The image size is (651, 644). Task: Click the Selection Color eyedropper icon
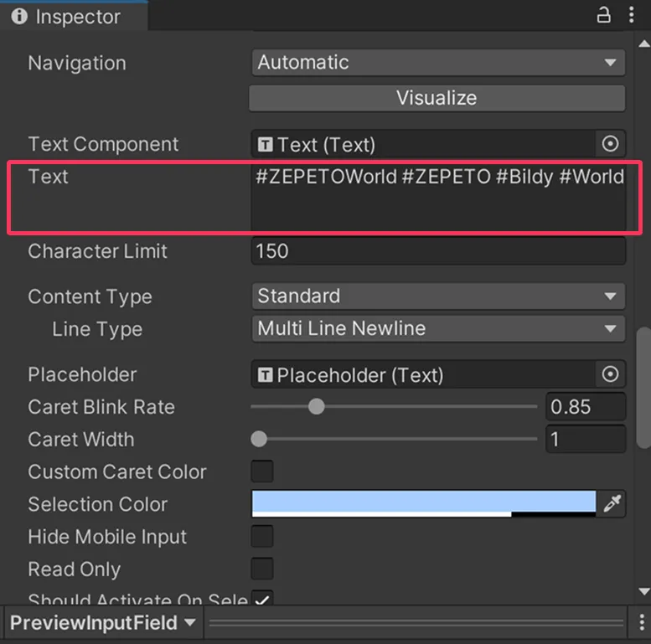coord(612,504)
